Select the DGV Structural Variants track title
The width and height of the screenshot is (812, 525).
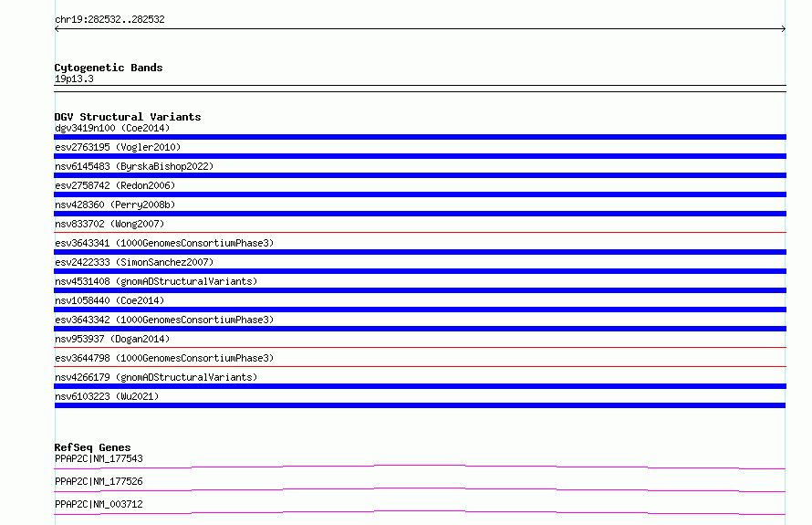[x=128, y=117]
